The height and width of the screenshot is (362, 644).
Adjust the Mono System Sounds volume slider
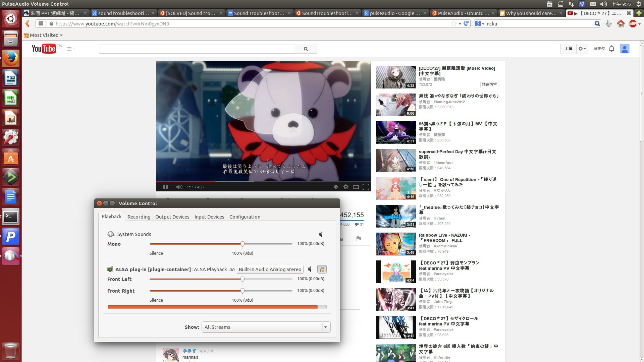point(242,244)
